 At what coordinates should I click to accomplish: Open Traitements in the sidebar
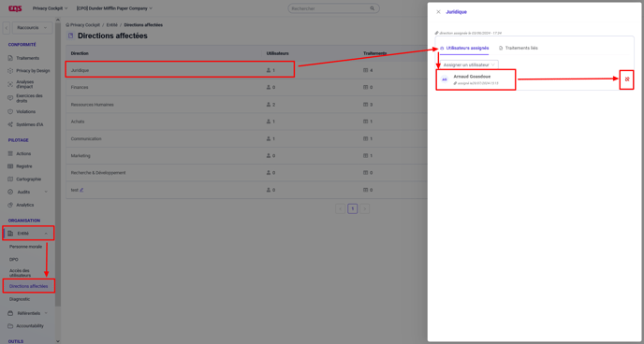pos(27,58)
